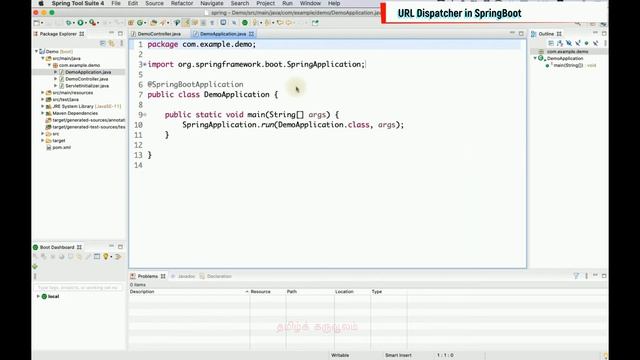Collapse all in Package Explorer toolbar
Viewport: 640px width, 360px height.
coord(103,43)
